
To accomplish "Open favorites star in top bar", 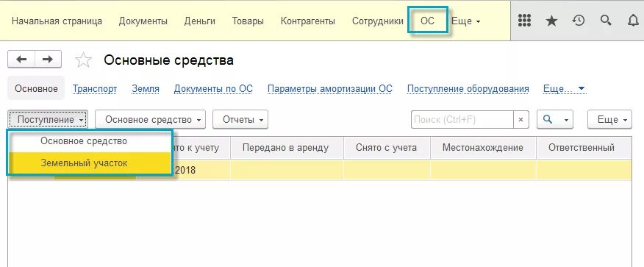I will point(551,21).
